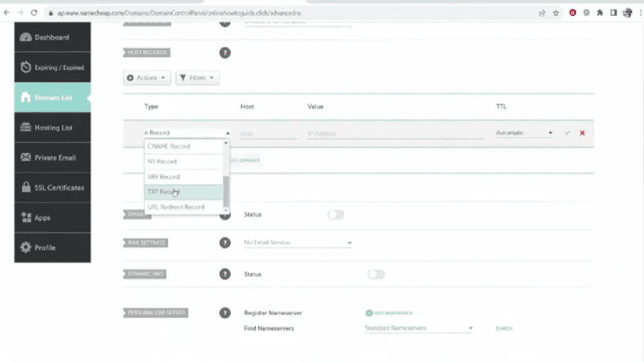Open the Dashboard section via its icon
The width and height of the screenshot is (644, 362).
click(26, 37)
